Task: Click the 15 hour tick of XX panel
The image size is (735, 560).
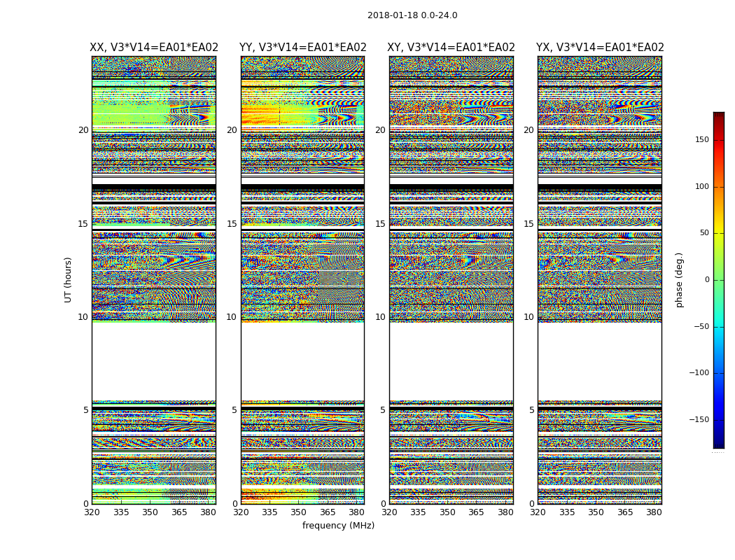Action: 83,224
